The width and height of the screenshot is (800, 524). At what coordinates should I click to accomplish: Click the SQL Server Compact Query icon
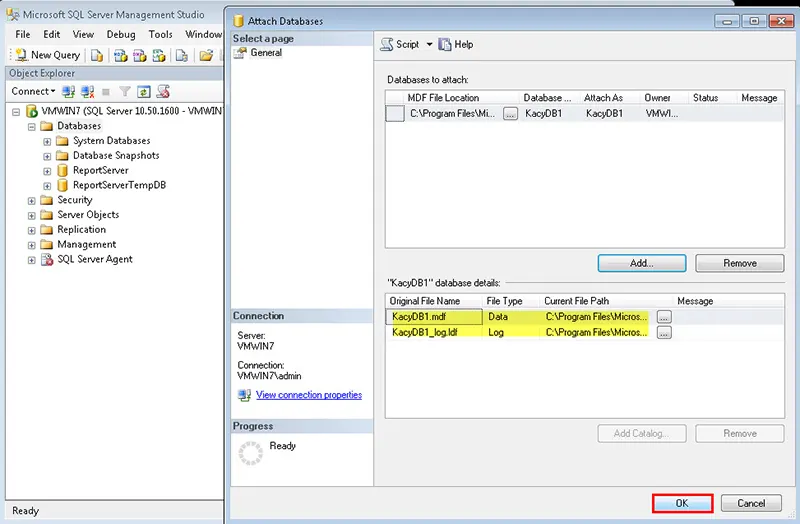click(x=182, y=55)
